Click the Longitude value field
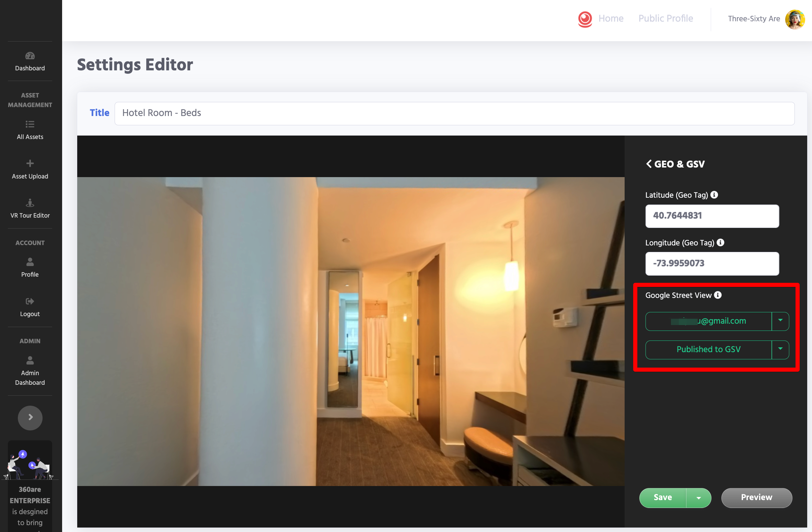 click(x=712, y=264)
